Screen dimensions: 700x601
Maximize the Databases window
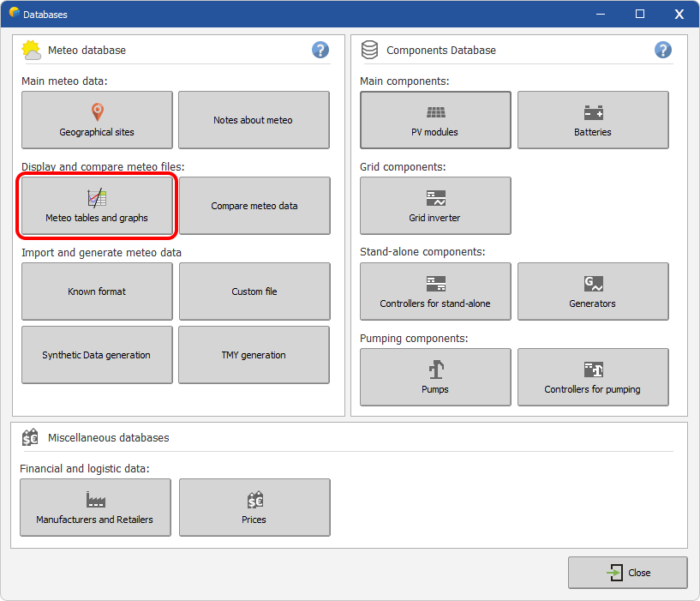(640, 14)
